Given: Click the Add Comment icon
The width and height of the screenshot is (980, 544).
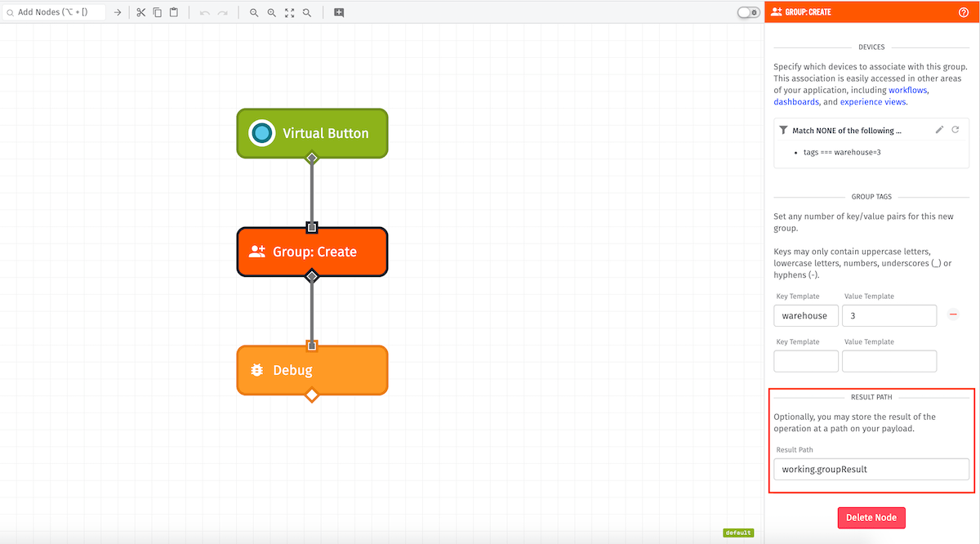Looking at the screenshot, I should [339, 12].
